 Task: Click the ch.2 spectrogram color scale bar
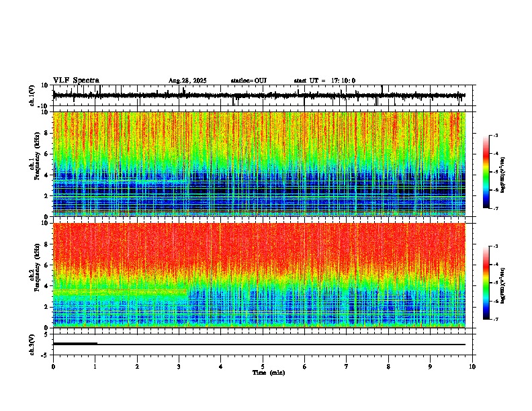486,283
